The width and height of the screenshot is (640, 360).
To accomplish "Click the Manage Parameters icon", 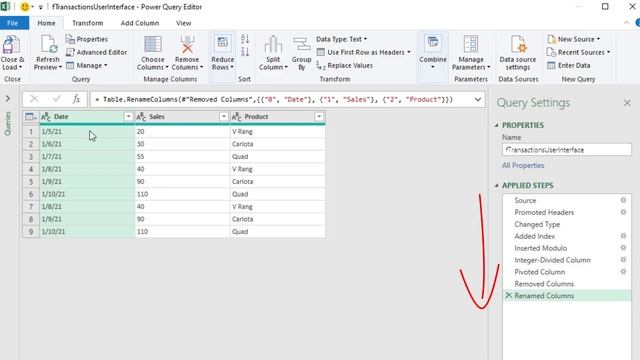I will 471,44.
